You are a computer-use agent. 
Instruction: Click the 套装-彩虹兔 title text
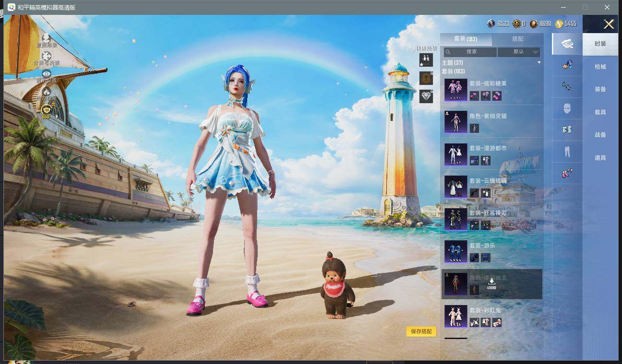pos(485,310)
